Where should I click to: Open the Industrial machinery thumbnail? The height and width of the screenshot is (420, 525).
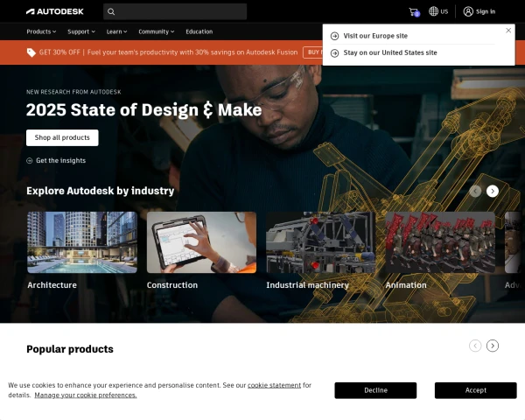[321, 242]
